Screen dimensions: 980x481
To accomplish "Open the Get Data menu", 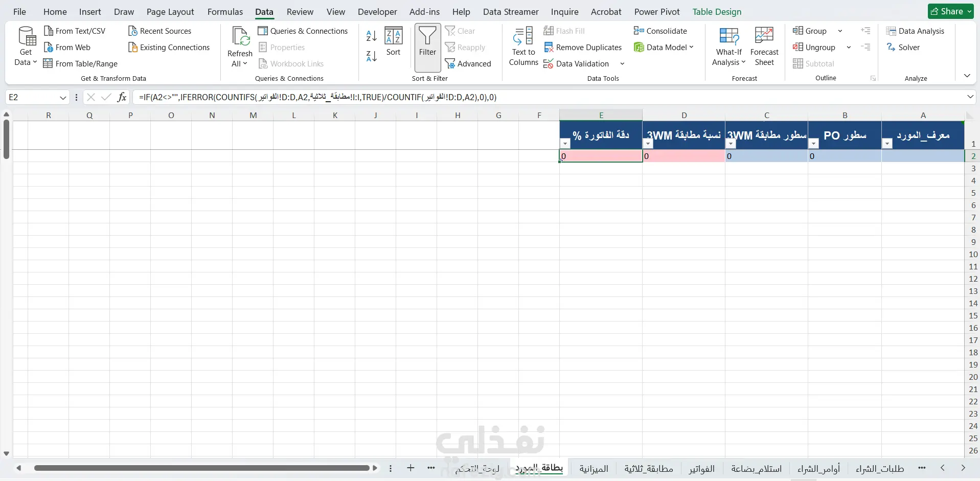I will pyautogui.click(x=25, y=46).
